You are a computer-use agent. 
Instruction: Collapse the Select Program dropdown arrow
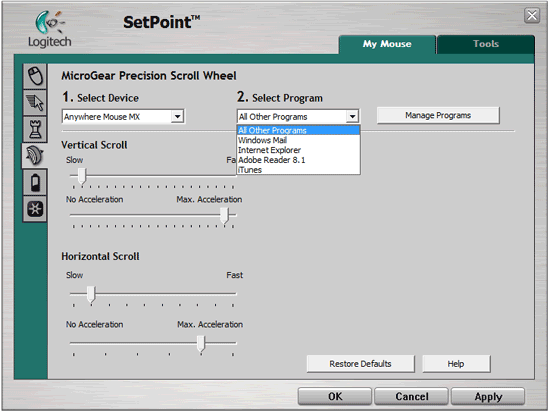pyautogui.click(x=352, y=116)
